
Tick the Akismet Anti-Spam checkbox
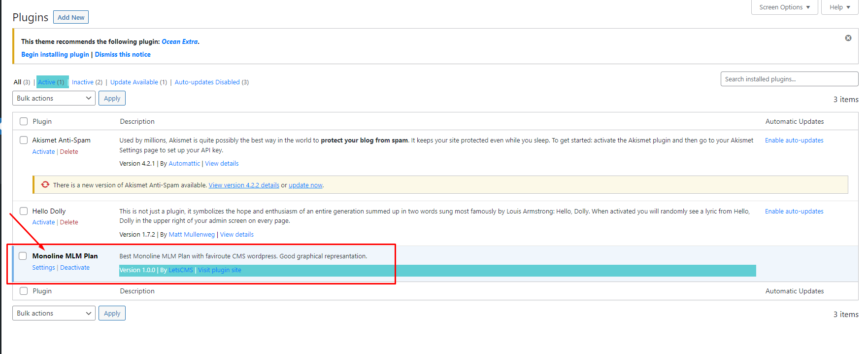pyautogui.click(x=24, y=140)
